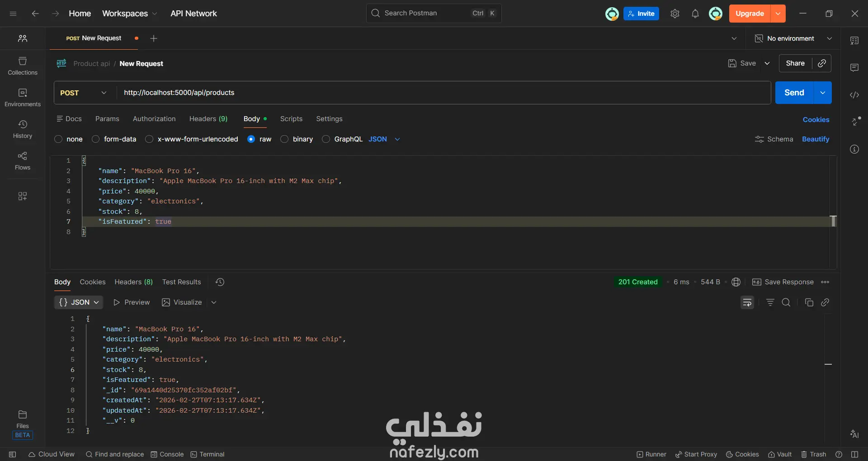Open the hamburger main menu

click(13, 14)
